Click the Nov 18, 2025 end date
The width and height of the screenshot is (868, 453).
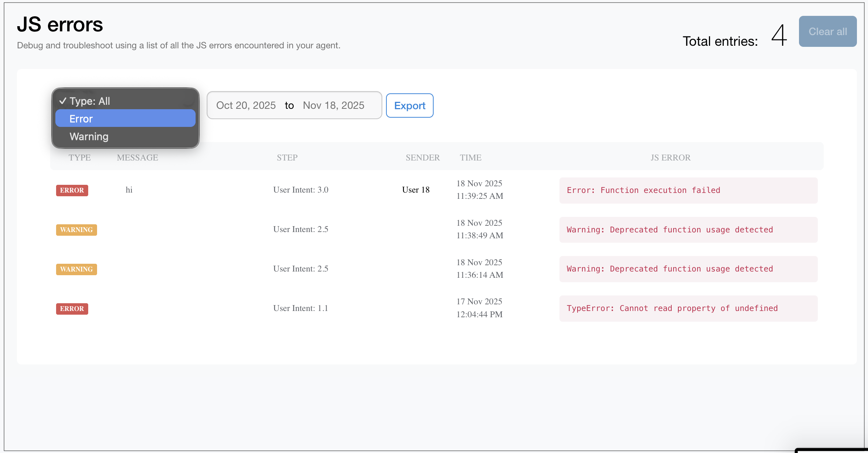click(x=333, y=106)
